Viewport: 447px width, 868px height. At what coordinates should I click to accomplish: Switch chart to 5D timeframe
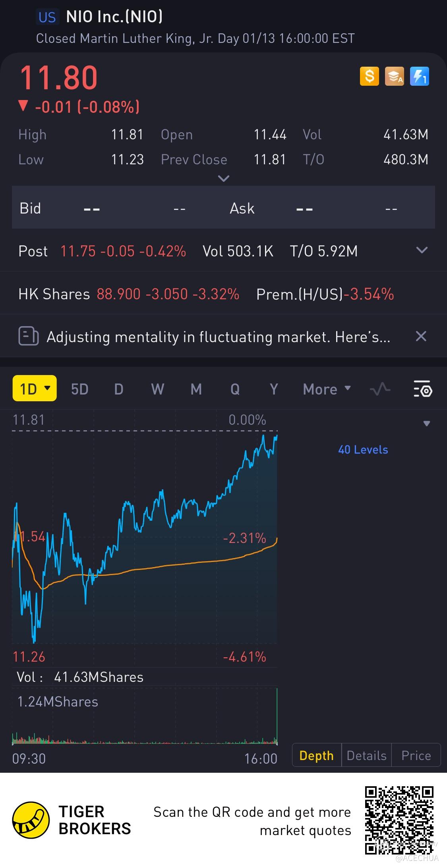point(79,389)
